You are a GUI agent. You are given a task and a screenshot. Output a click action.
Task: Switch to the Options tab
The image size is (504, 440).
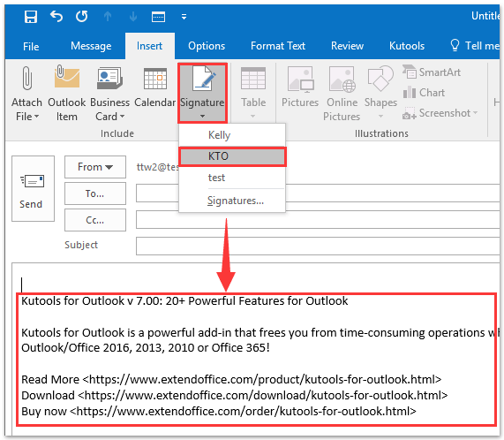[x=207, y=46]
